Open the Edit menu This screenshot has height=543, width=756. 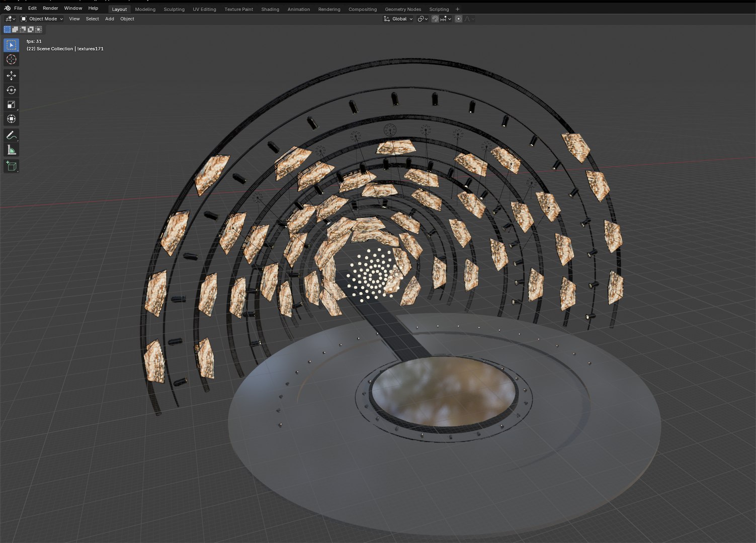tap(32, 8)
